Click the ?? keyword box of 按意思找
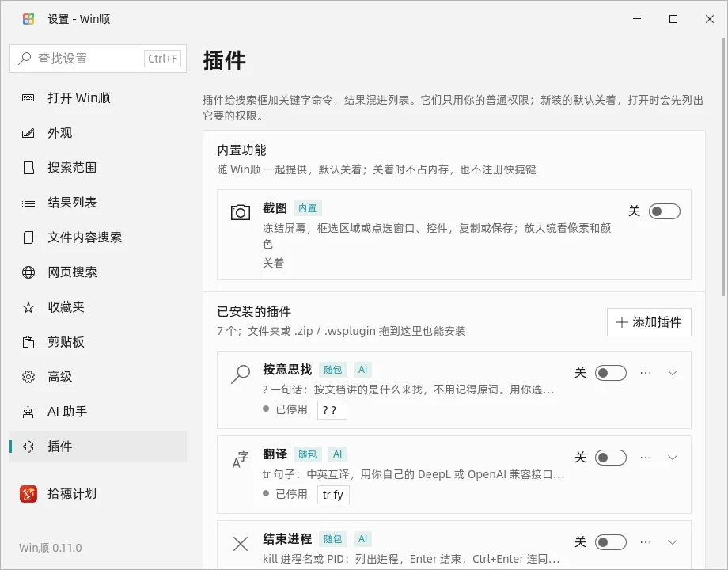 (x=332, y=410)
